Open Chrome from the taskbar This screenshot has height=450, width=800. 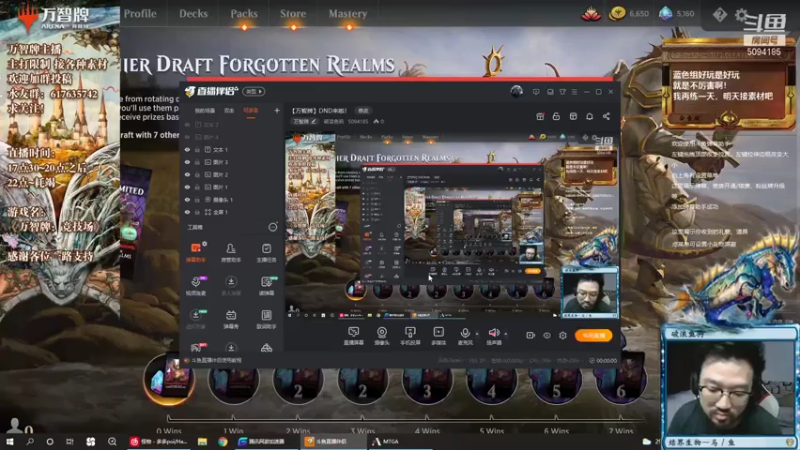[x=223, y=441]
